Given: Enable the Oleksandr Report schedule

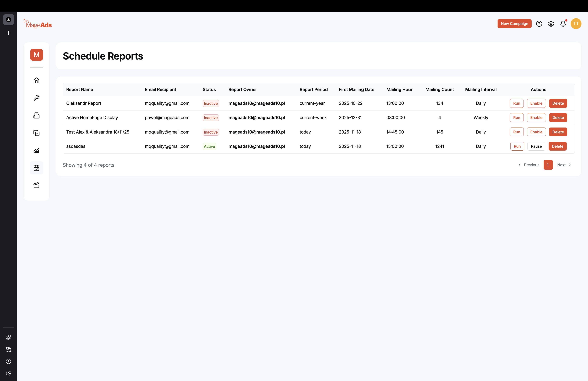Looking at the screenshot, I should pyautogui.click(x=536, y=103).
